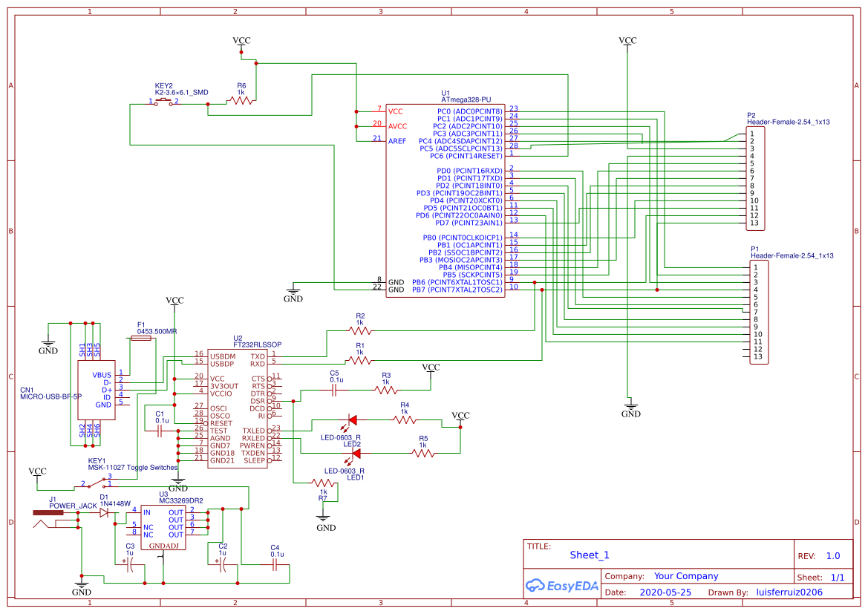The width and height of the screenshot is (868, 614).
Task: Click the EasyEDA logo
Action: (x=561, y=586)
